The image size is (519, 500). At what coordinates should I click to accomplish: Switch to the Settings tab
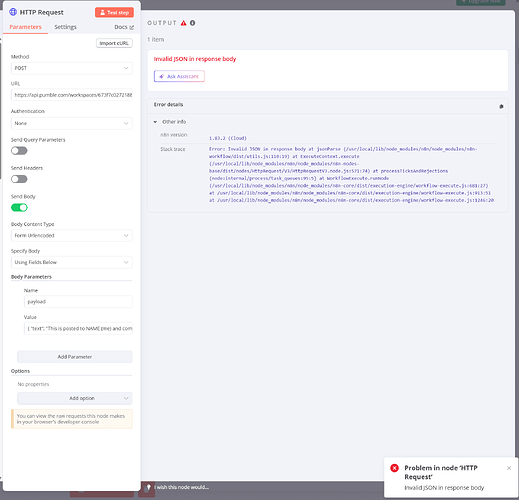pos(65,27)
